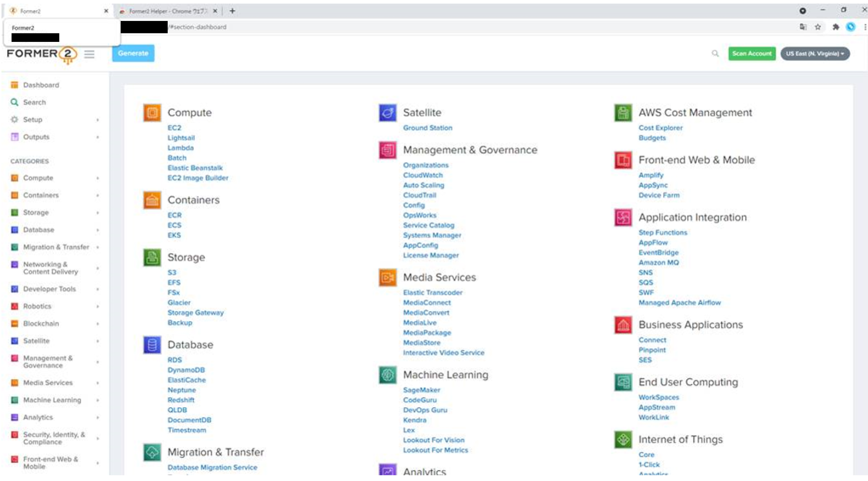Select Security, Identity, & Compliance in sidebar
The image size is (868, 481).
pyautogui.click(x=54, y=438)
